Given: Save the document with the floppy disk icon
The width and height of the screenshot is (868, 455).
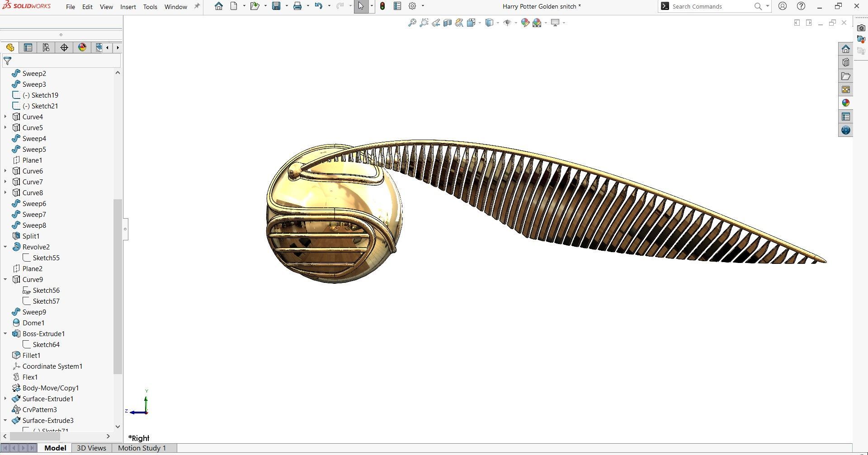Looking at the screenshot, I should coord(276,6).
